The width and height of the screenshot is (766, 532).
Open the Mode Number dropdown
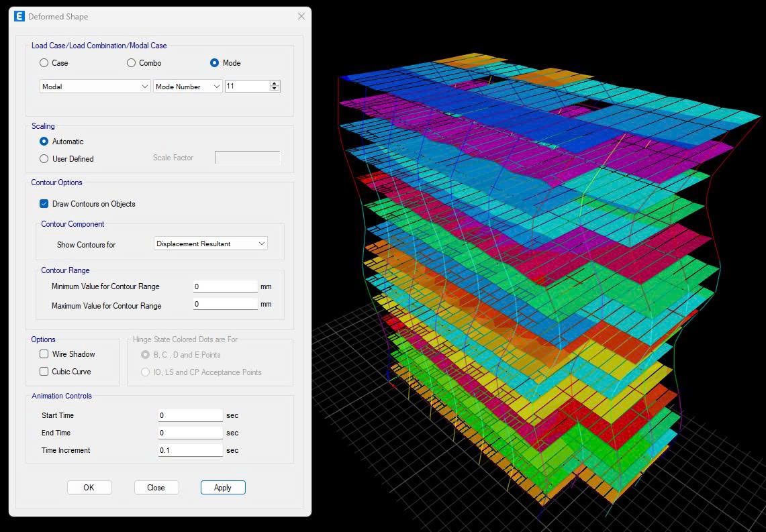188,87
